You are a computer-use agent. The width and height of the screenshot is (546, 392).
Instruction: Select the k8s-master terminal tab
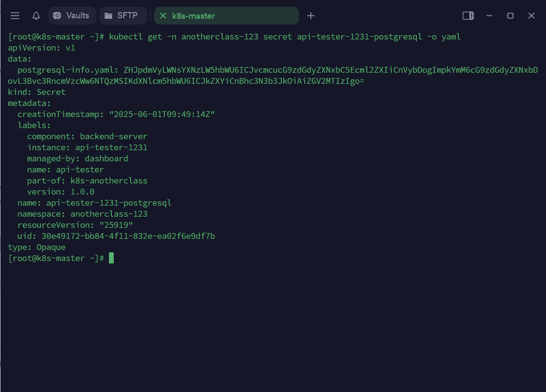click(x=226, y=16)
